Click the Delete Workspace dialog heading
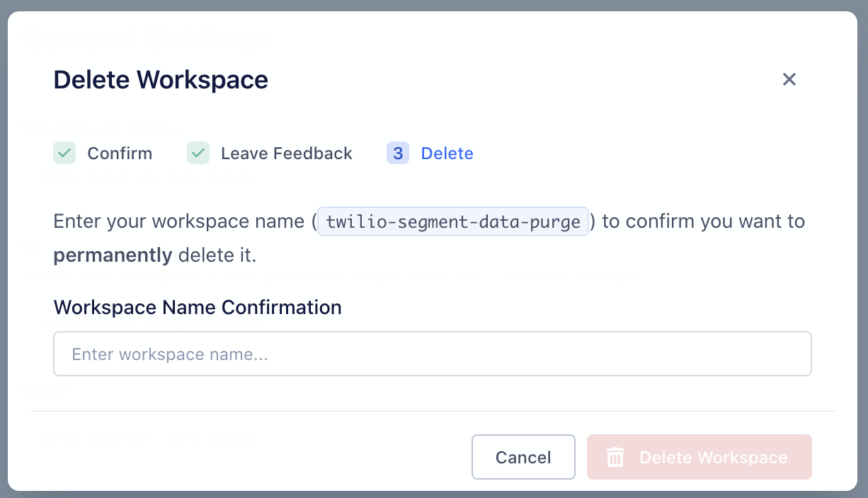 (161, 80)
